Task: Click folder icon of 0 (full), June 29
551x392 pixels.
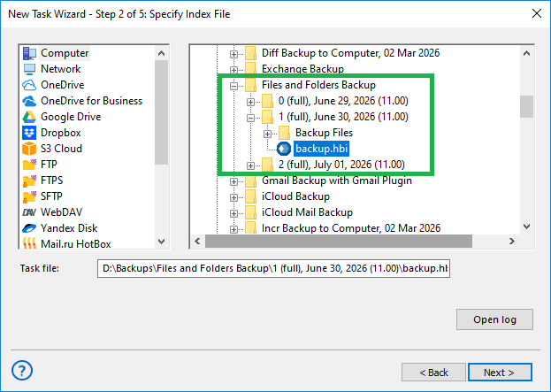Action: point(267,101)
